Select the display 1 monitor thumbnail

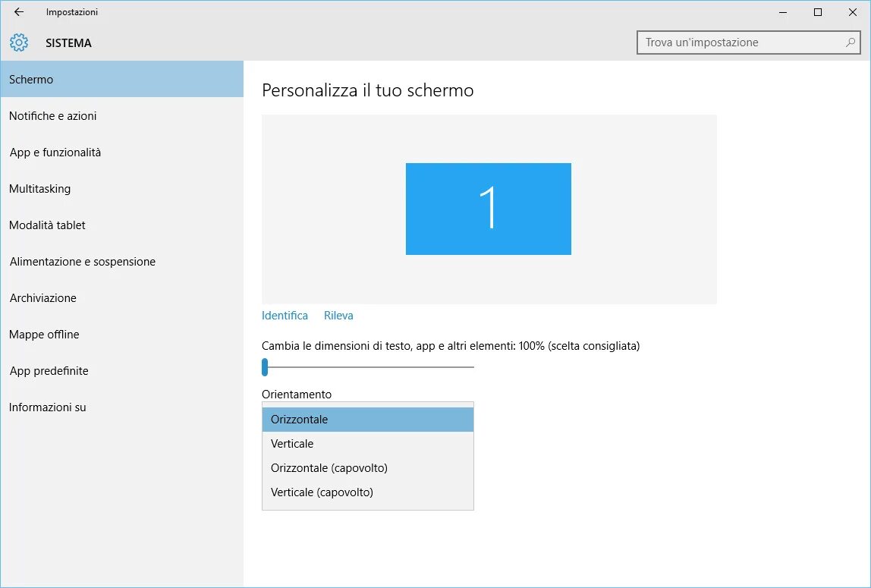489,209
